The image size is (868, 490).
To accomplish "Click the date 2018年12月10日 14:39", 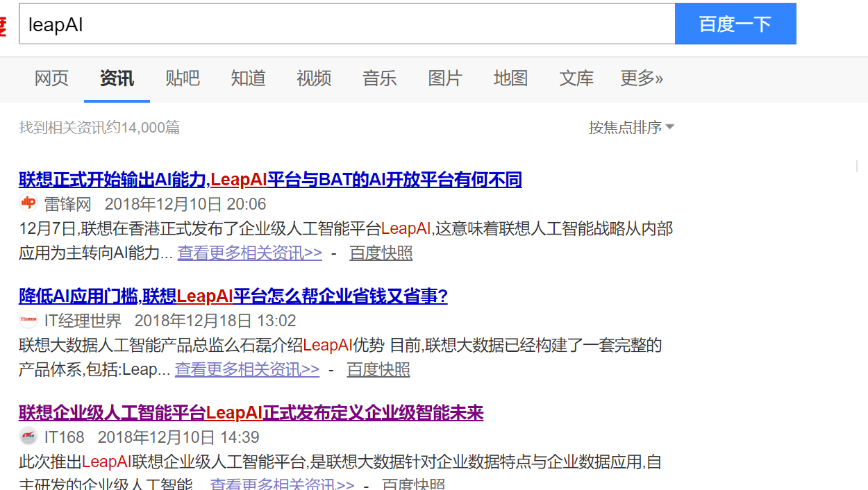I will (178, 437).
